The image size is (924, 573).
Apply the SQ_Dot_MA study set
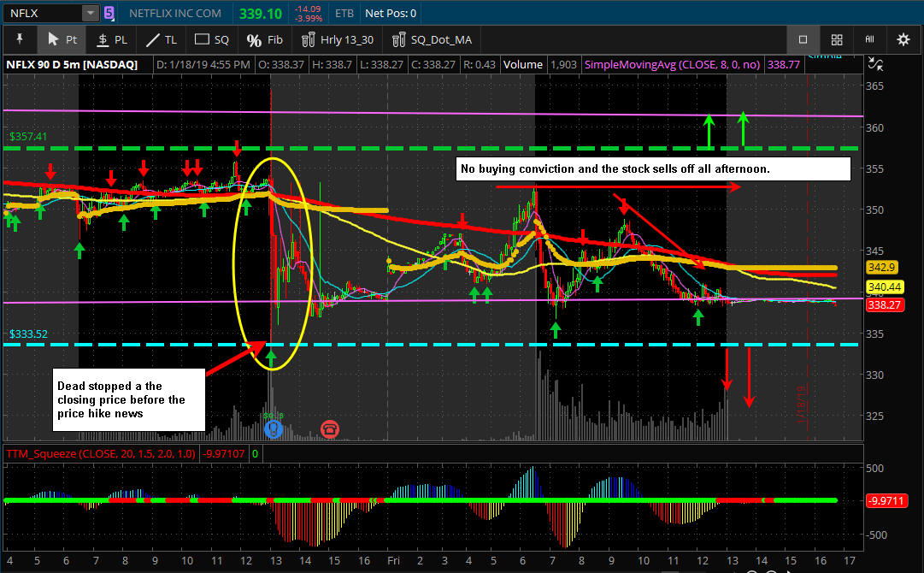pyautogui.click(x=432, y=39)
